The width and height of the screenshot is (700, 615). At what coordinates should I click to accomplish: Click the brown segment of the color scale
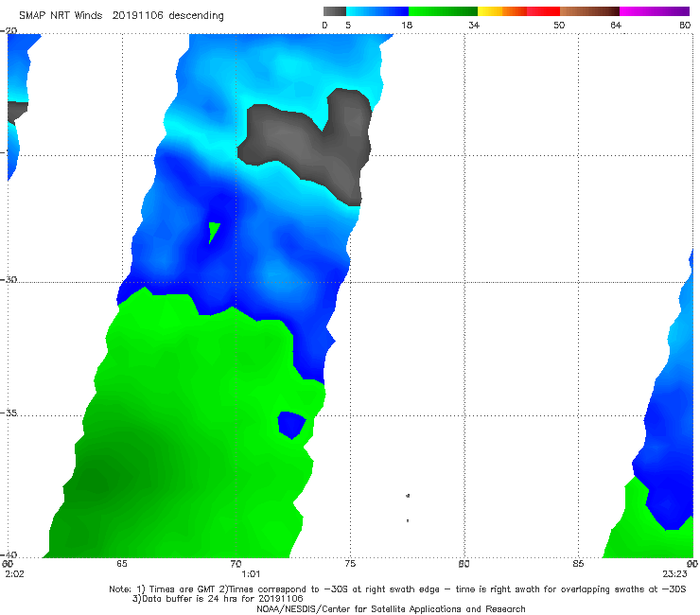point(589,11)
